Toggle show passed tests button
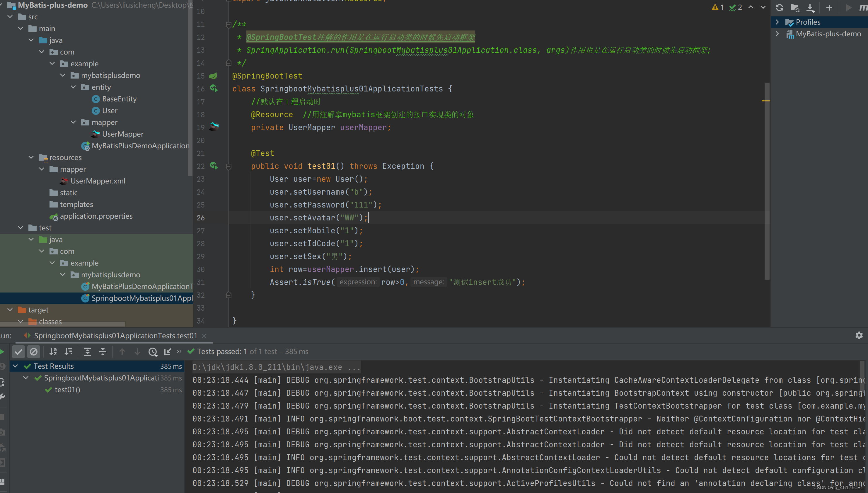The height and width of the screenshot is (493, 868). (19, 352)
